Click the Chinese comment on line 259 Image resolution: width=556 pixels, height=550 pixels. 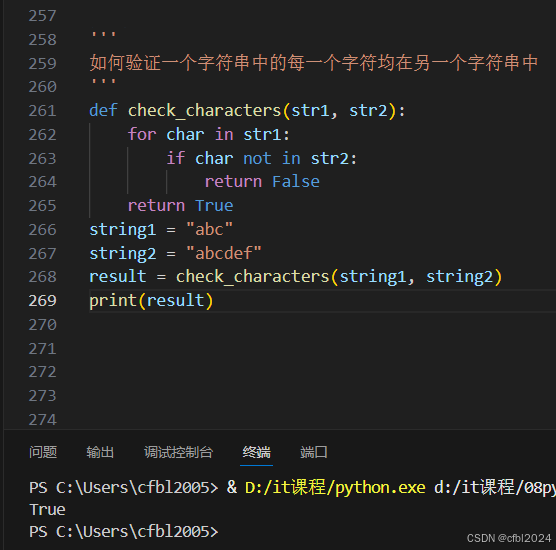pyautogui.click(x=314, y=63)
